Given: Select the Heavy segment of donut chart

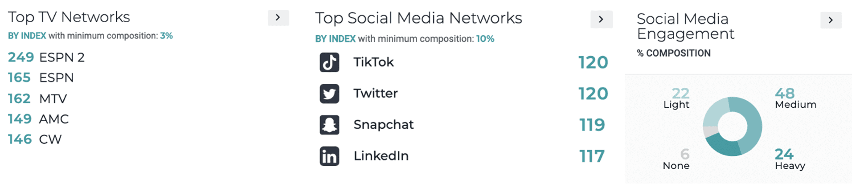Looking at the screenshot, I should click(x=723, y=146).
